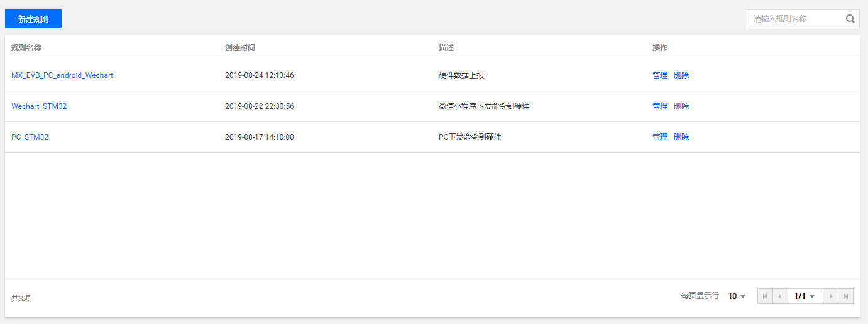Go to first page arrow icon
The image size is (868, 324).
pyautogui.click(x=765, y=296)
